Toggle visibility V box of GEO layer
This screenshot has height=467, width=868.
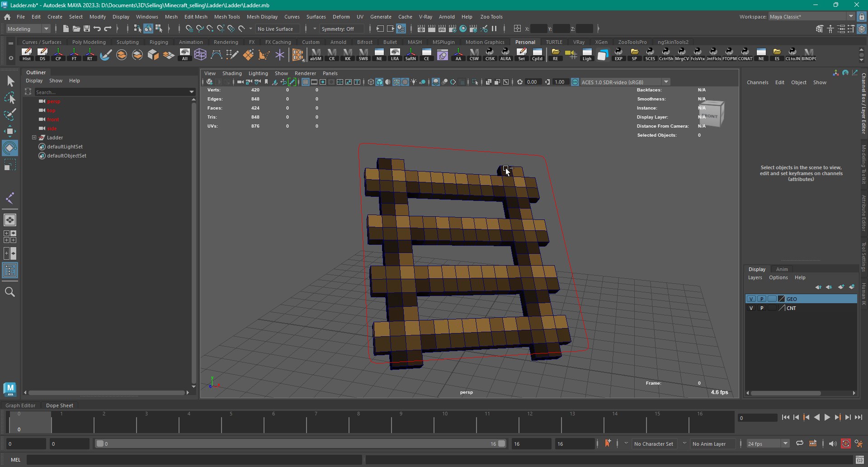pos(751,299)
